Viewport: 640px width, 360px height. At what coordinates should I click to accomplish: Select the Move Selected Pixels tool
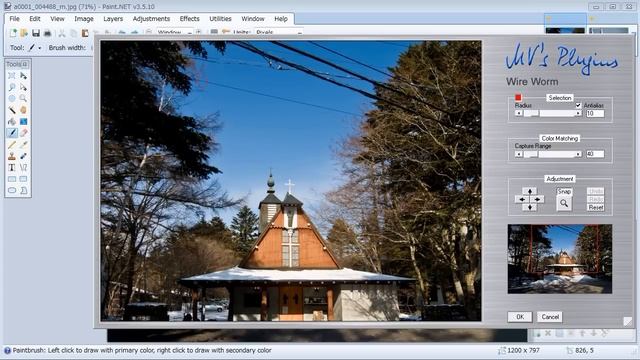tap(23, 76)
